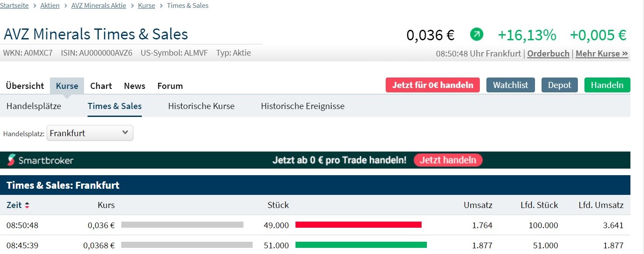Viewport: 644px width, 254px height.
Task: Click the red 'Jetzt für 0€ handeln' button
Action: point(433,85)
